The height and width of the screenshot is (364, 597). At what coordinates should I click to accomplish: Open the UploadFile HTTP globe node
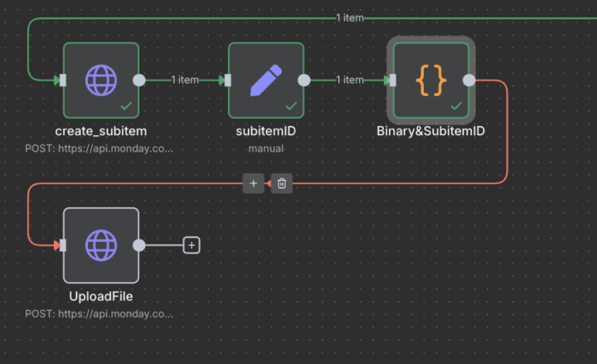click(x=101, y=245)
